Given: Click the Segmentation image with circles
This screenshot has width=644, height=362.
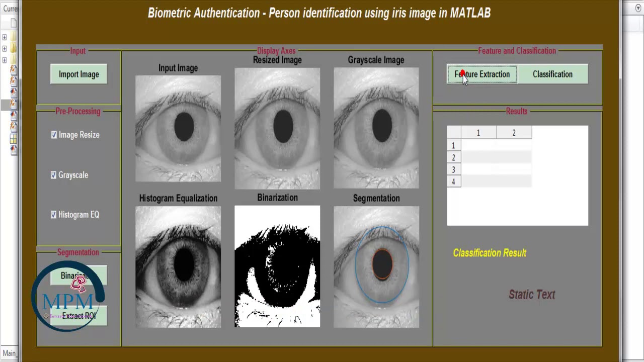Looking at the screenshot, I should (376, 266).
